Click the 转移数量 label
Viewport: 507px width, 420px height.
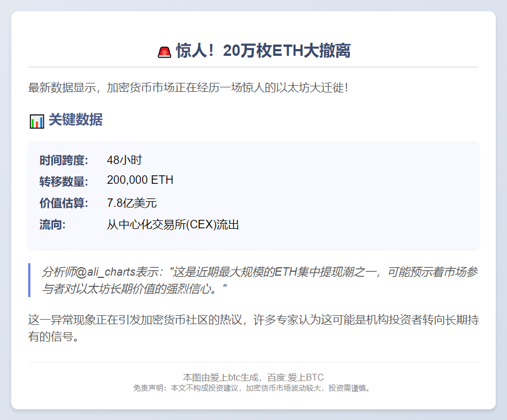coord(64,182)
